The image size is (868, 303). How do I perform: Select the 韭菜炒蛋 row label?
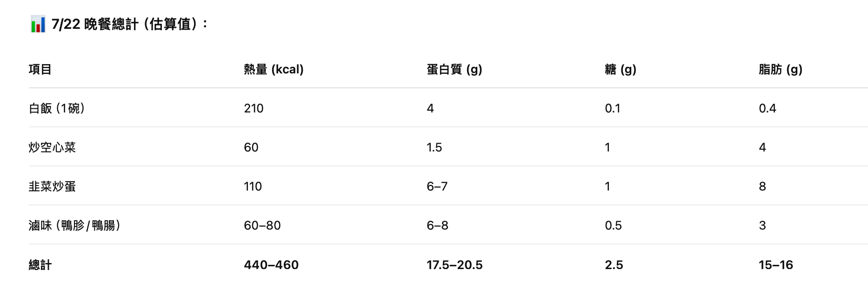tap(52, 186)
